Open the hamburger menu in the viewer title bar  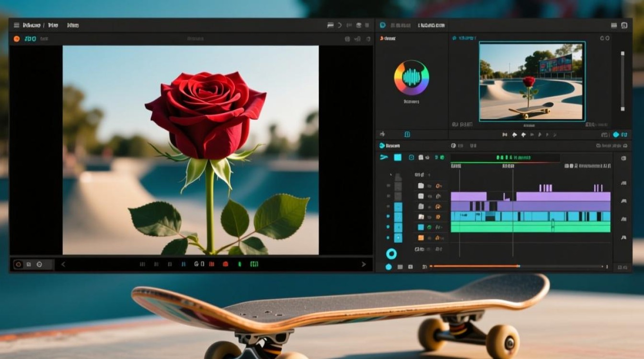point(16,25)
